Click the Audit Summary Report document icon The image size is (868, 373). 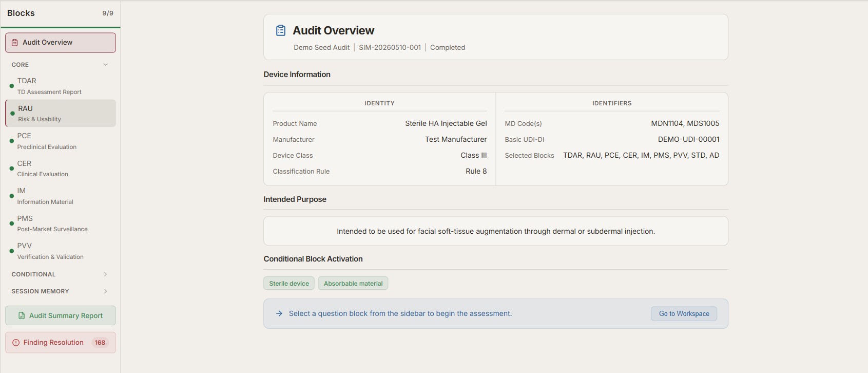click(22, 315)
